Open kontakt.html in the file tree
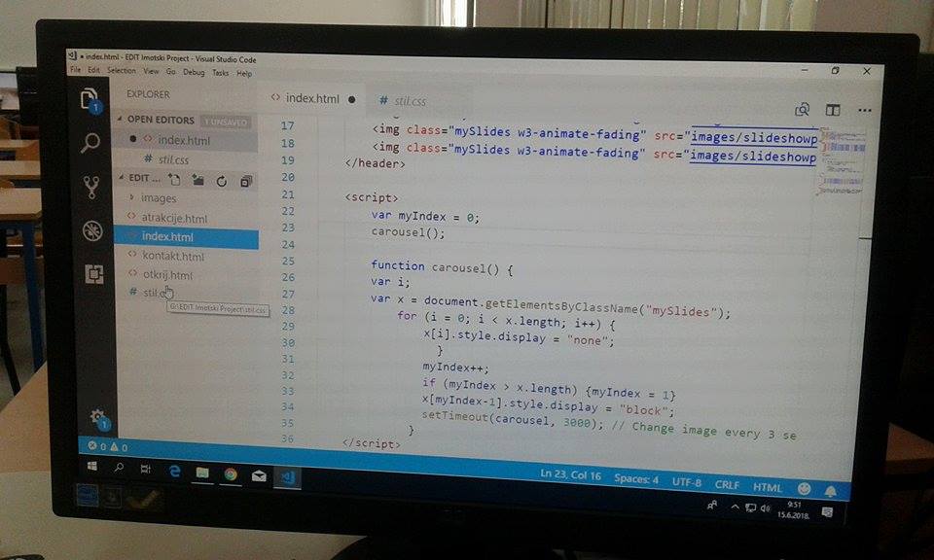This screenshot has height=560, width=934. 173,256
